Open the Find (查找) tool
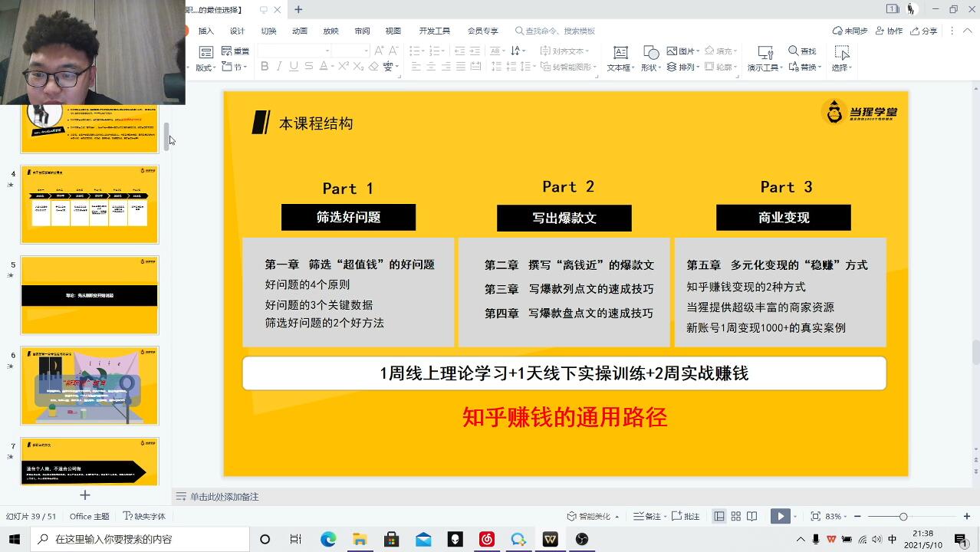This screenshot has height=552, width=980. (x=802, y=51)
